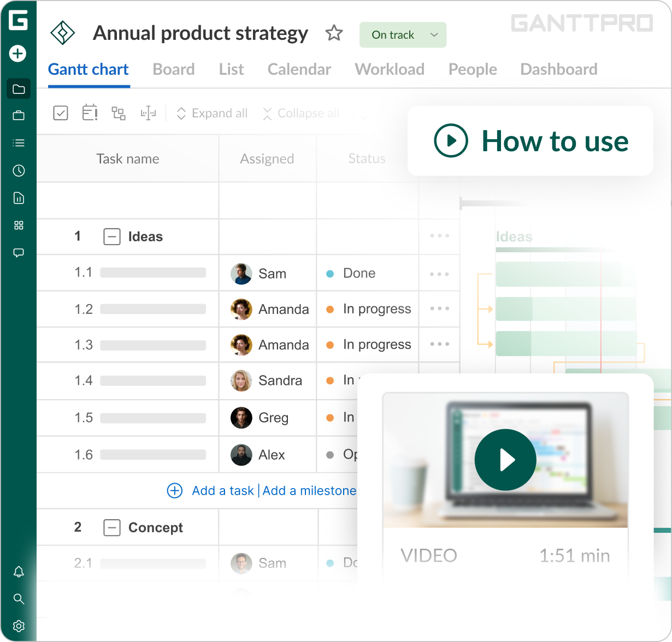Viewport: 672px width, 642px height.
Task: Click the Gantt bar for task 1.3
Action: point(566,343)
